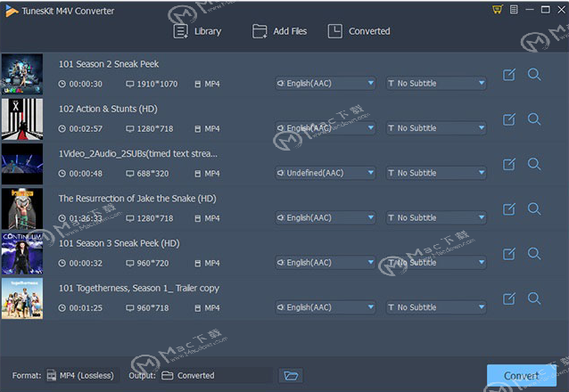Expand audio dropdown for 102 Action & Stunts
This screenshot has width=569, height=392.
[x=326, y=128]
